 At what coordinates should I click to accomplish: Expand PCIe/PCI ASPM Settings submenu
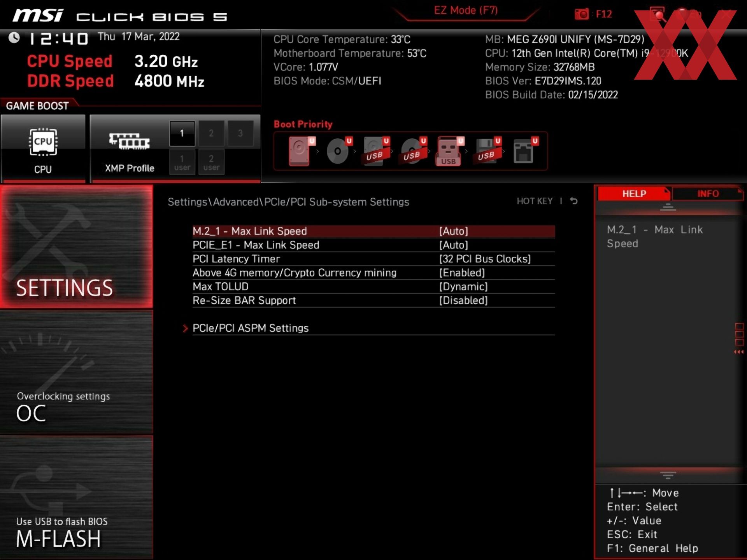point(251,328)
